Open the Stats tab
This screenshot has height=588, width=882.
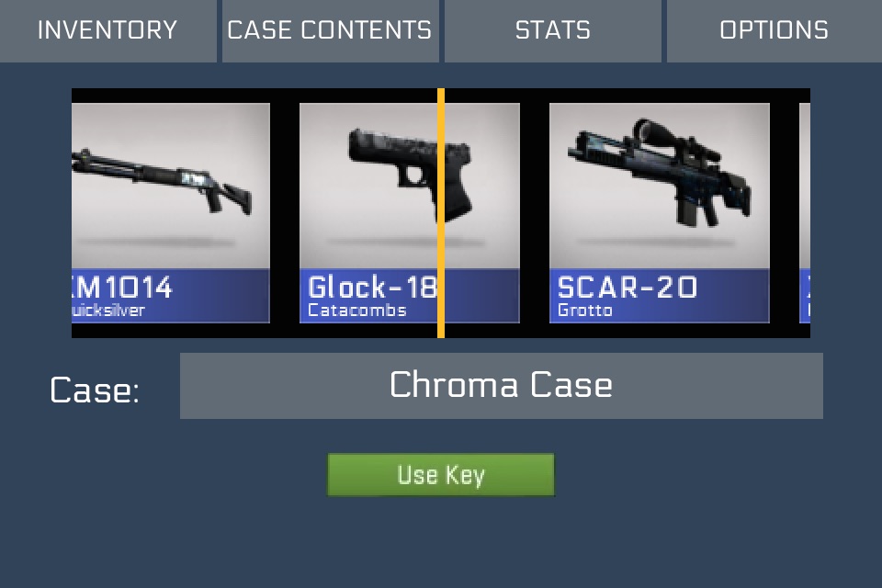pos(553,30)
